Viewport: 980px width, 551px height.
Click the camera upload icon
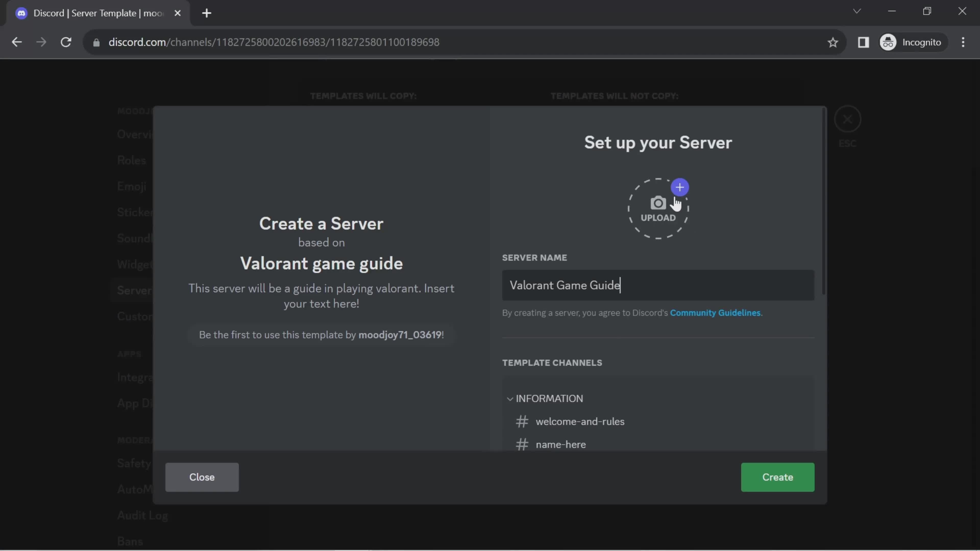658,203
